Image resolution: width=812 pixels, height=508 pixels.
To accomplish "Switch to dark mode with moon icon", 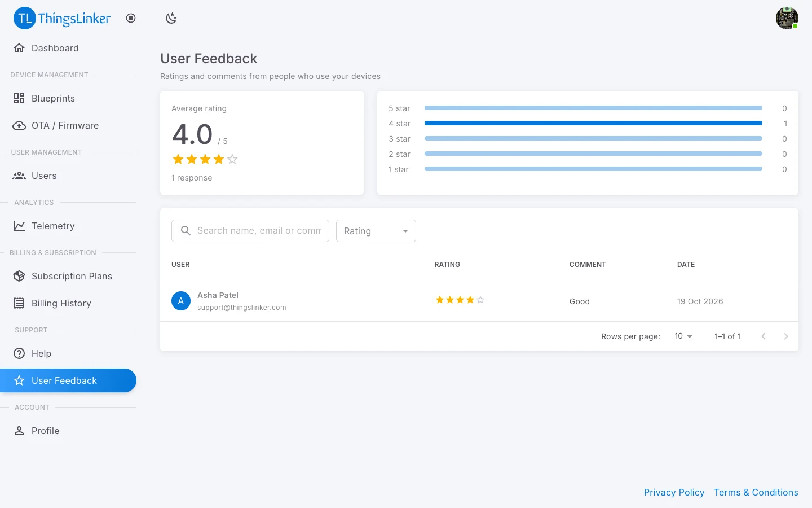I will (x=171, y=18).
